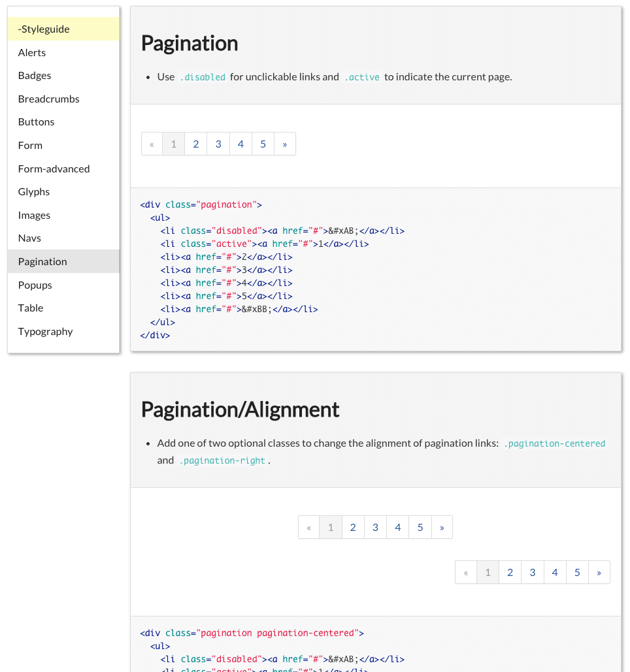Image resolution: width=630 pixels, height=672 pixels.
Task: Click page 3 in the first pagination example
Action: coord(218,144)
